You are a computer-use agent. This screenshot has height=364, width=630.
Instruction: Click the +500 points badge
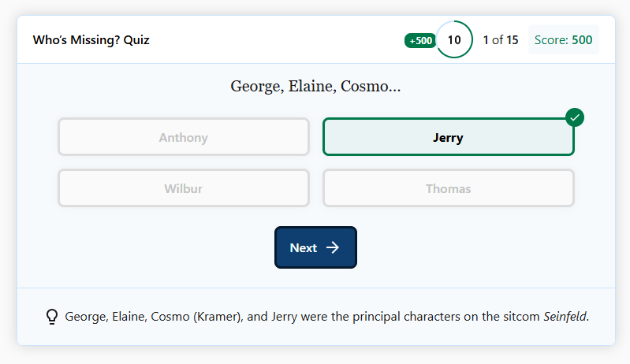pyautogui.click(x=419, y=40)
